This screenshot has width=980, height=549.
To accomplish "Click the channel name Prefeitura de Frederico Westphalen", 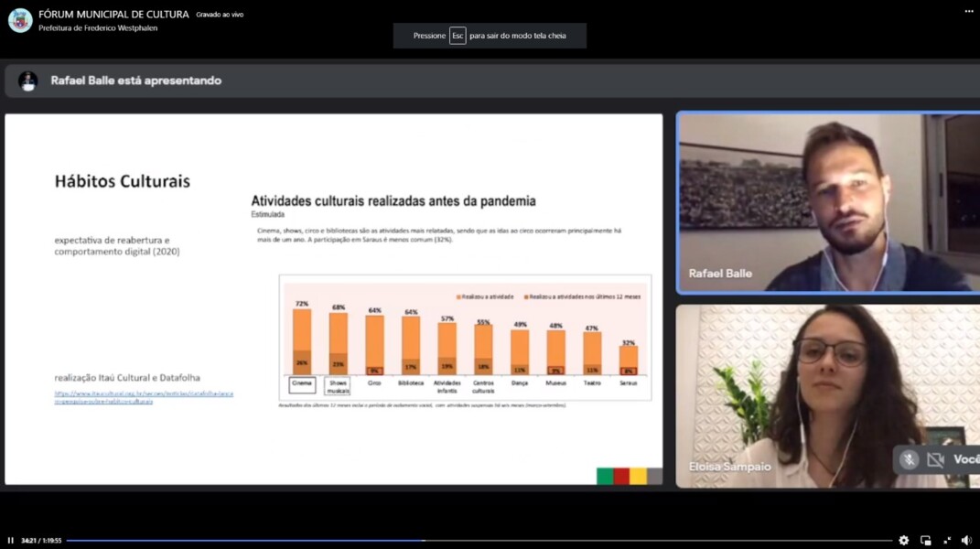I will point(98,28).
